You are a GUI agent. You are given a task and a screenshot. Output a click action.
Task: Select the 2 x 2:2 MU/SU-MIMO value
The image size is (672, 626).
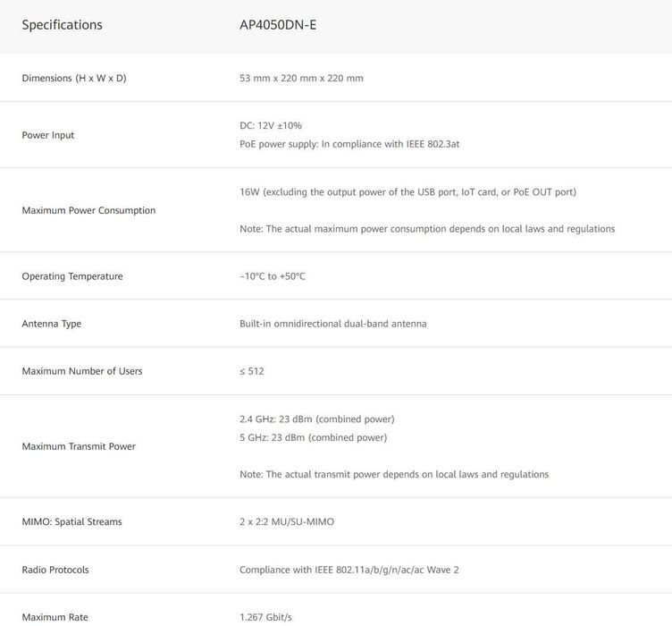click(x=287, y=521)
